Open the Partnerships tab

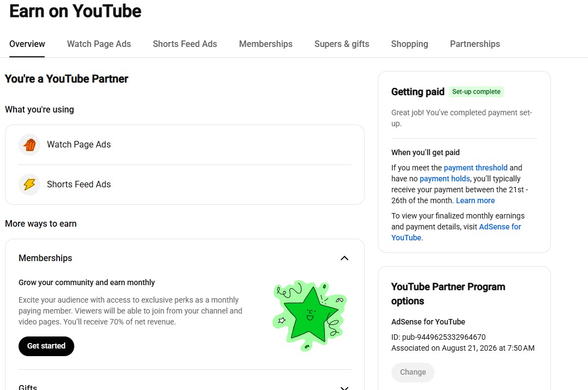pyautogui.click(x=475, y=44)
